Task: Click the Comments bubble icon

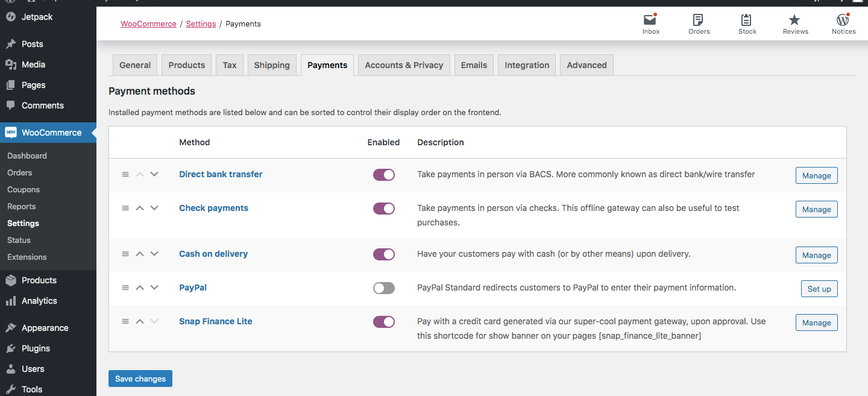Action: 11,105
